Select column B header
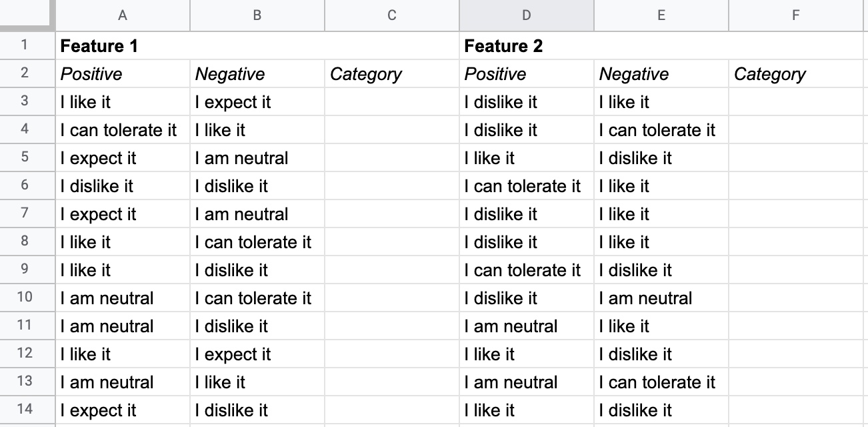Viewport: 868px width, 427px height. [x=257, y=15]
